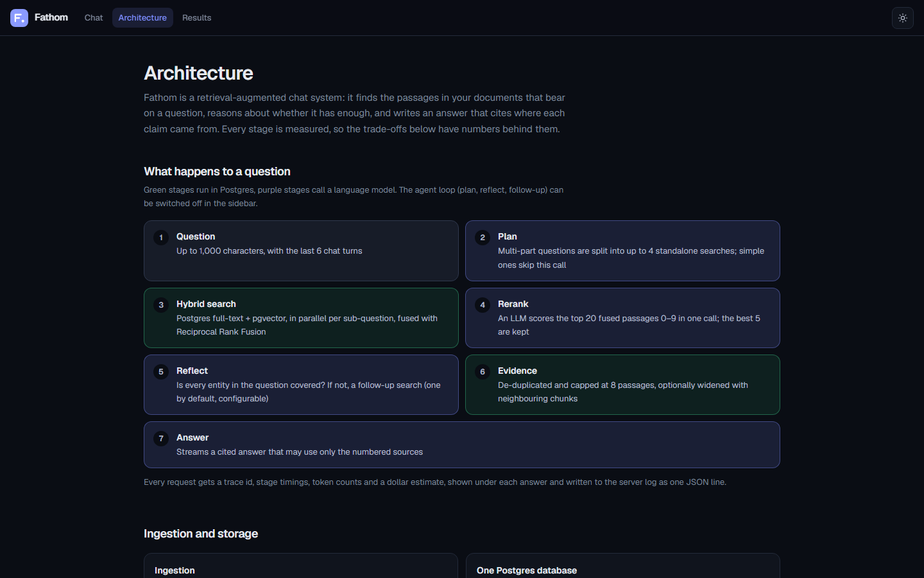This screenshot has width=924, height=578.
Task: Click the 'Ingestion and storage' heading
Action: pos(201,534)
